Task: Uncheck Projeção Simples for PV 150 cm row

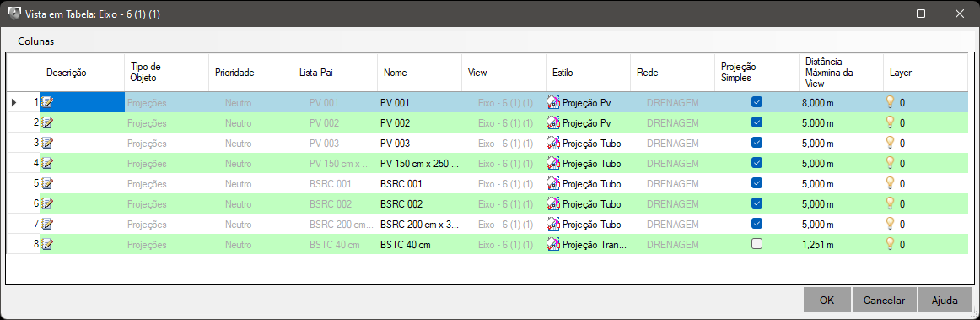Action: [x=757, y=163]
